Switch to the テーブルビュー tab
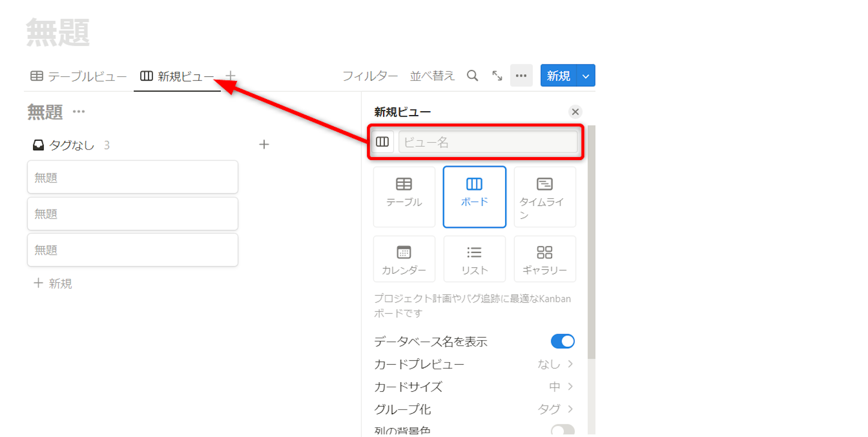 coord(79,76)
